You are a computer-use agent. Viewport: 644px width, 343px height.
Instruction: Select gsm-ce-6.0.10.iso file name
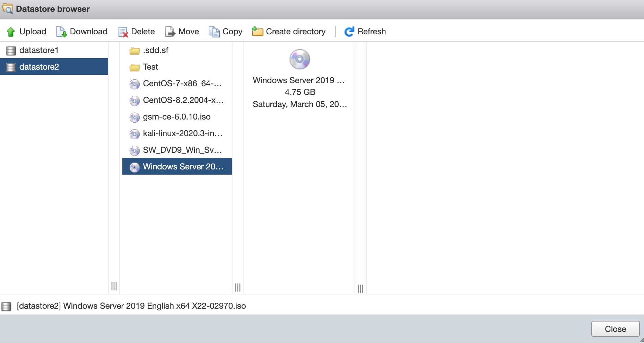(x=177, y=117)
